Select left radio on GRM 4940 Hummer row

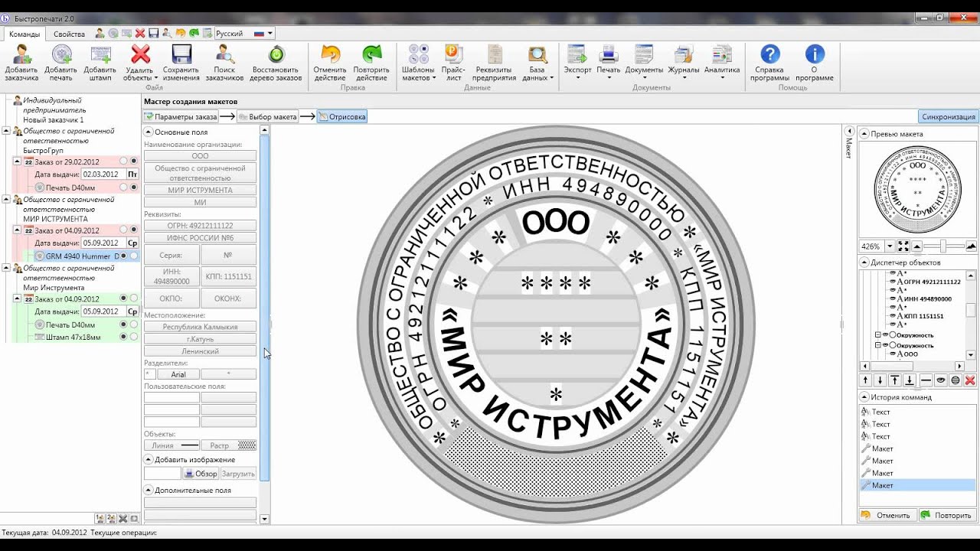pos(122,256)
